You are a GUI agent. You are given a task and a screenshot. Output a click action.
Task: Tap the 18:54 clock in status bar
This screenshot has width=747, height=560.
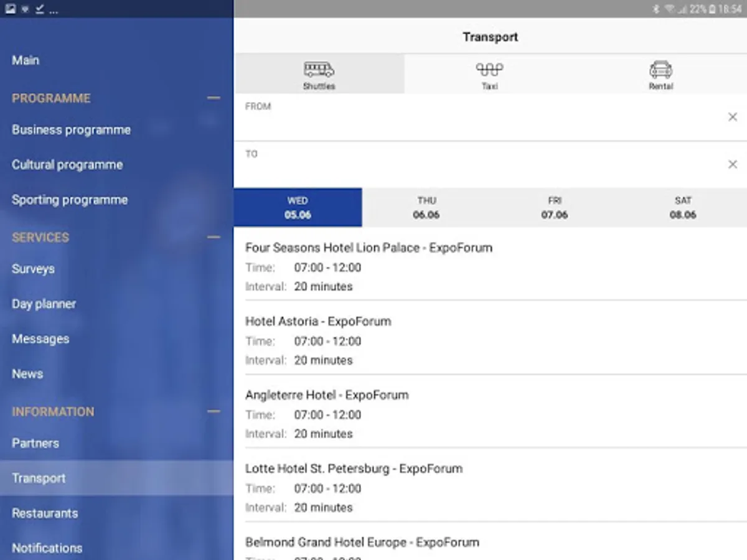730,9
